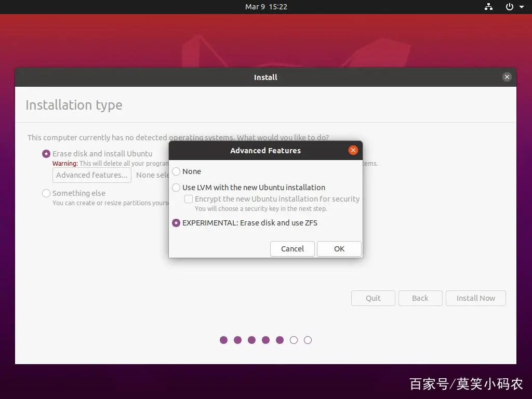Close the Advanced Features dialog with the orange X
The height and width of the screenshot is (399, 532).
coord(353,150)
